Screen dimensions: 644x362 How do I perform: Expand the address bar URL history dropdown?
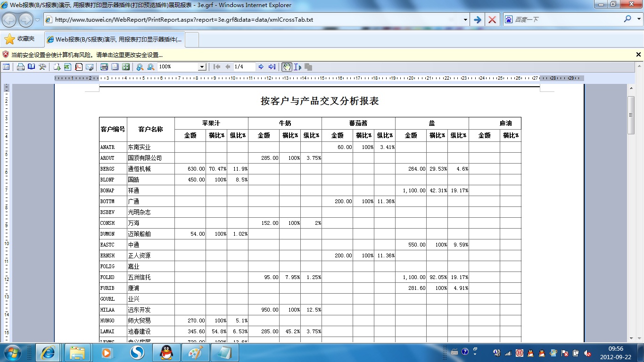click(465, 20)
